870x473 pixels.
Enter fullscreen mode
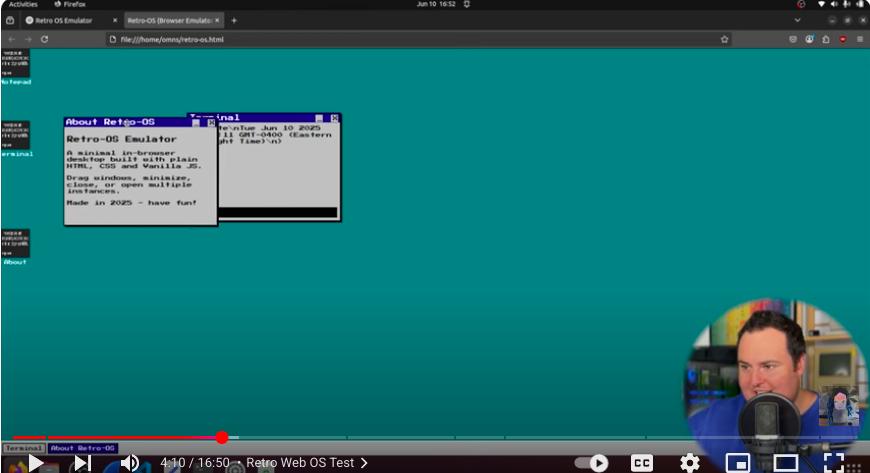833,462
